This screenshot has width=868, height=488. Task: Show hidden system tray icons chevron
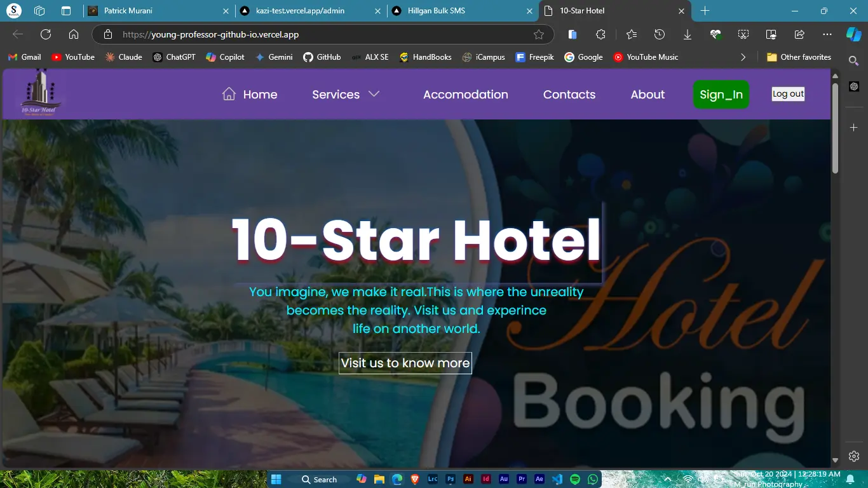(667, 479)
